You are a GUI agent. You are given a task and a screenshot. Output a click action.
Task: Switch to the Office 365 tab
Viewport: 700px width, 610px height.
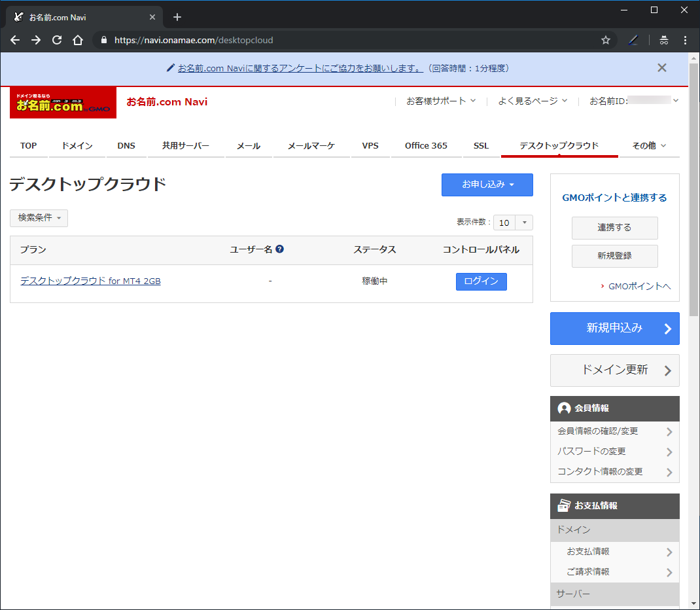pos(426,145)
